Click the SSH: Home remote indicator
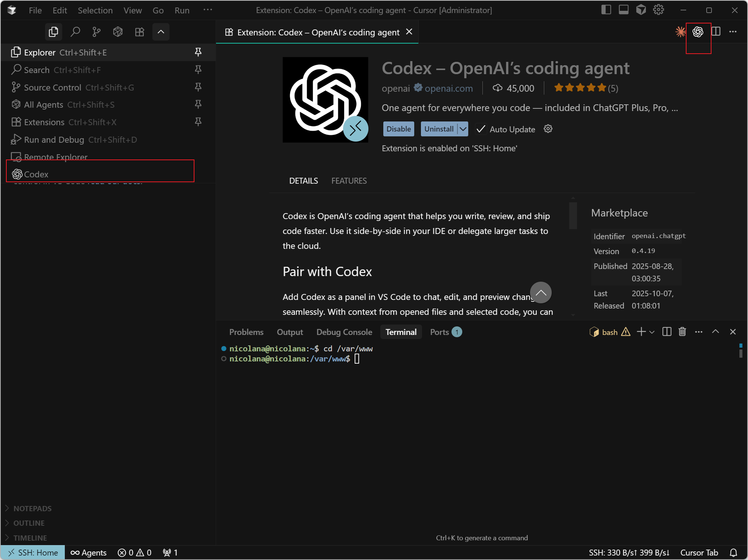 [x=32, y=552]
